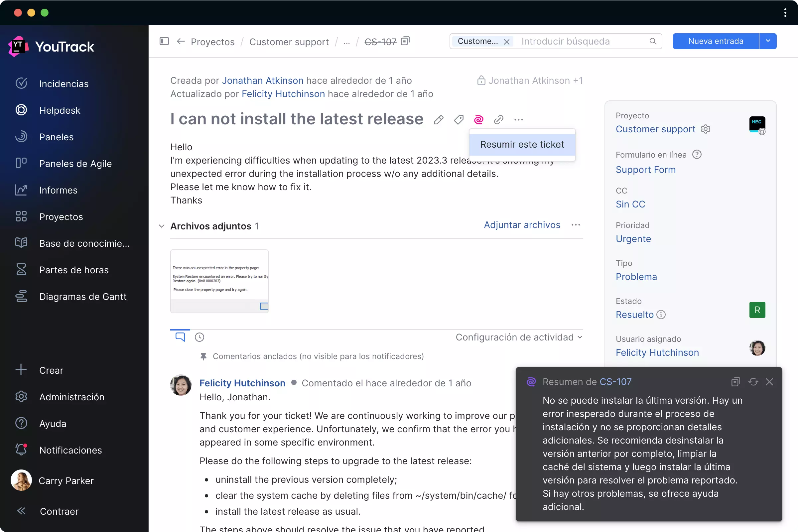Expand Configuración de actividad dropdown
This screenshot has height=532, width=798.
pyautogui.click(x=519, y=337)
